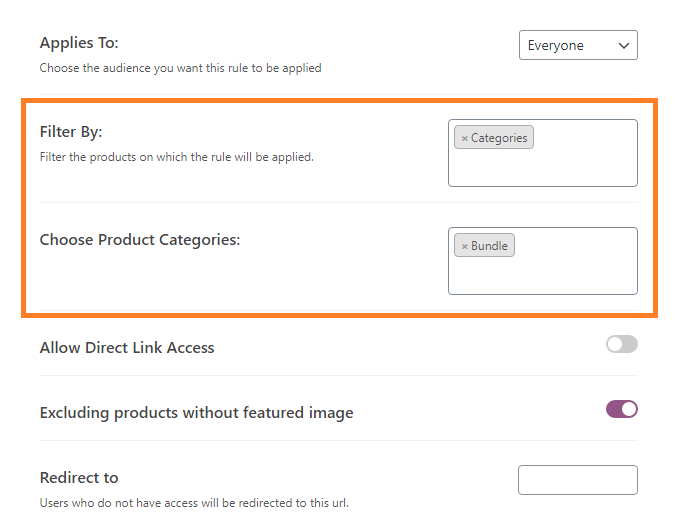Remove the Categories tag using its × icon
682x528 pixels.
click(x=464, y=138)
